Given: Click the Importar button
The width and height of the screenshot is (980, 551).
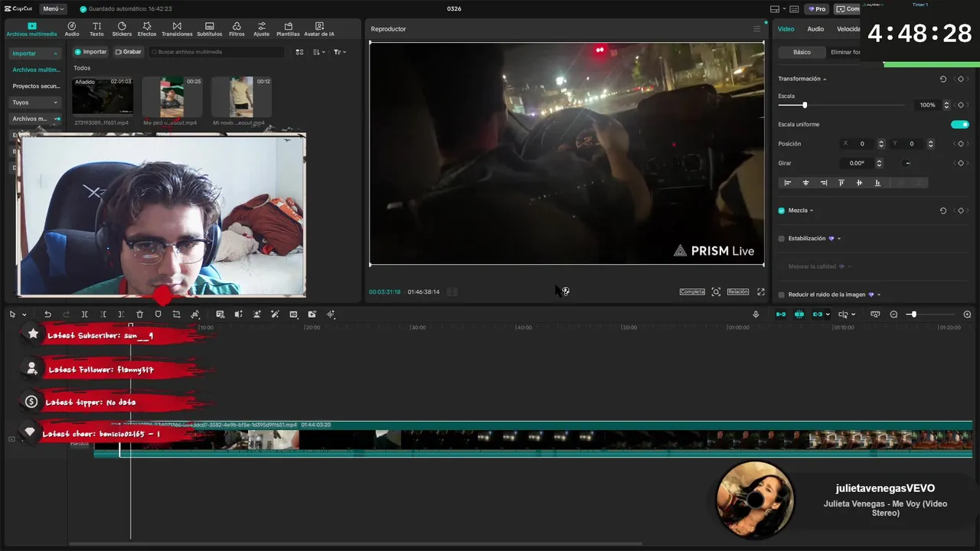Looking at the screenshot, I should (x=90, y=52).
